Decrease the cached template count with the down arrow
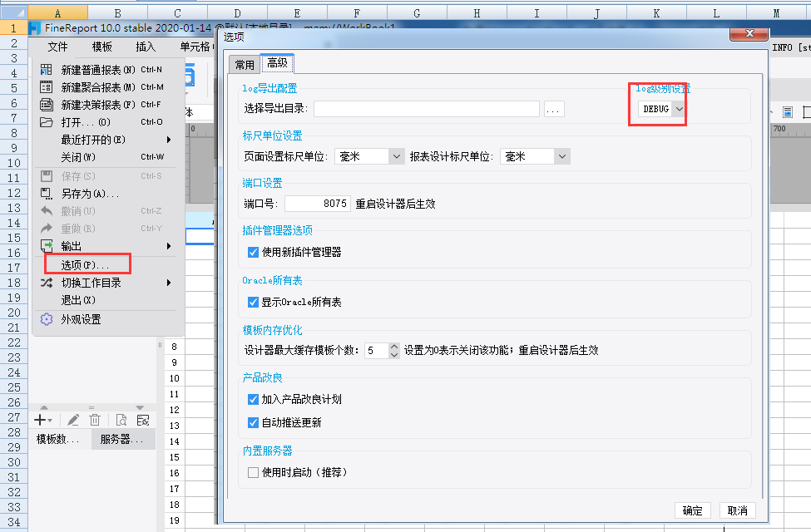 pos(394,354)
